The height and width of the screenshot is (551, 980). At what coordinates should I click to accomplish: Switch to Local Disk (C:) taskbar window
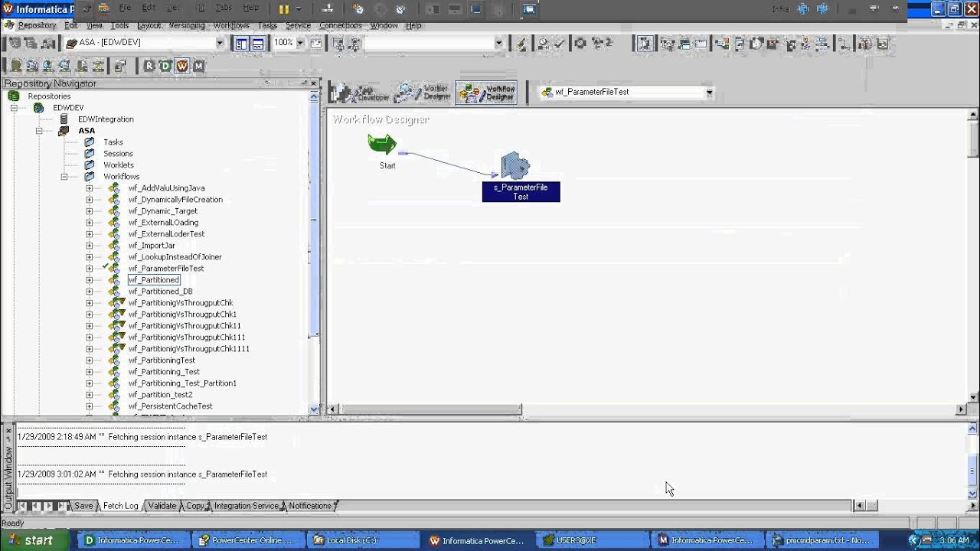point(363,540)
